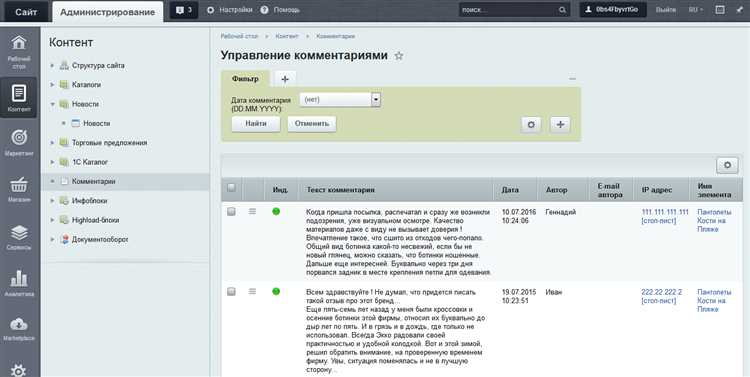Expand 1С Каталог tree node
The image size is (750, 377).
tap(53, 162)
